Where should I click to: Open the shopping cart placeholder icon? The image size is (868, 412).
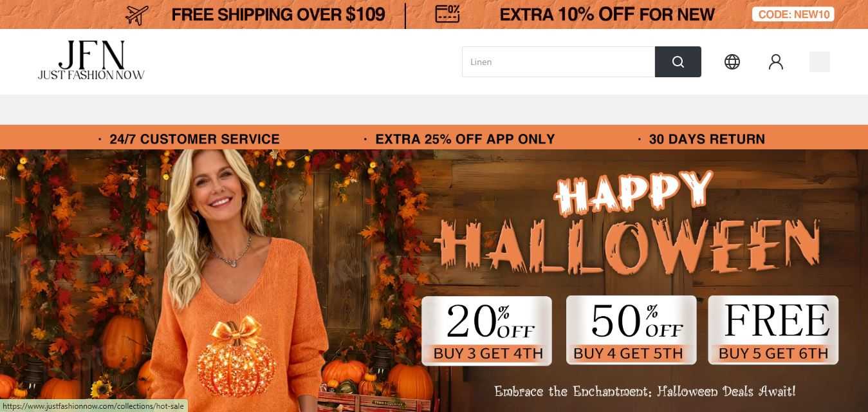(819, 62)
